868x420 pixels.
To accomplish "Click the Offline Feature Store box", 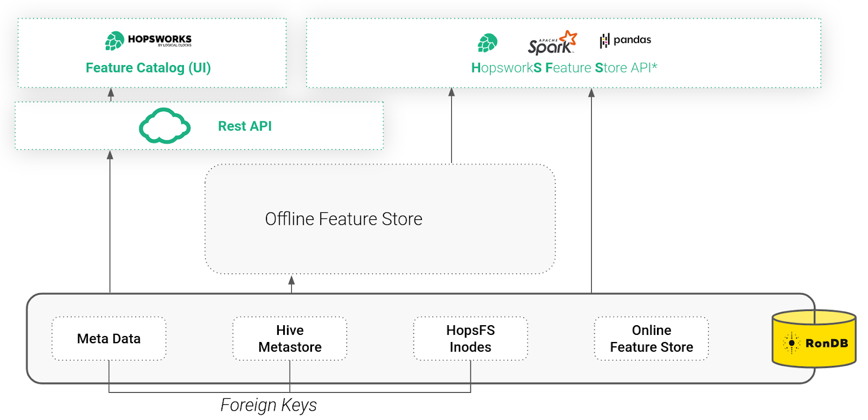I will (x=380, y=219).
